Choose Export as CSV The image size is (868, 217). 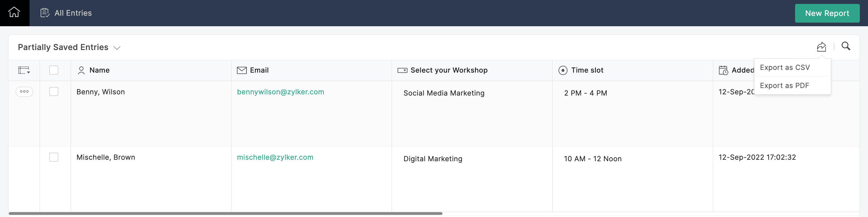click(785, 68)
